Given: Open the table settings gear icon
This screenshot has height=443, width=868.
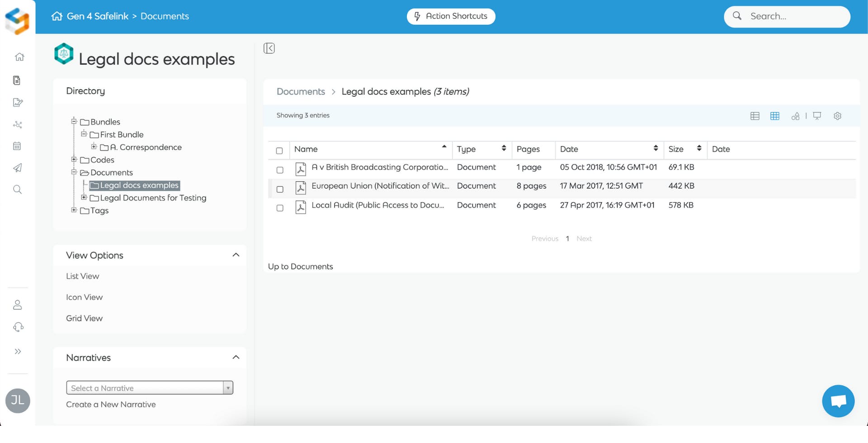Looking at the screenshot, I should [x=837, y=116].
